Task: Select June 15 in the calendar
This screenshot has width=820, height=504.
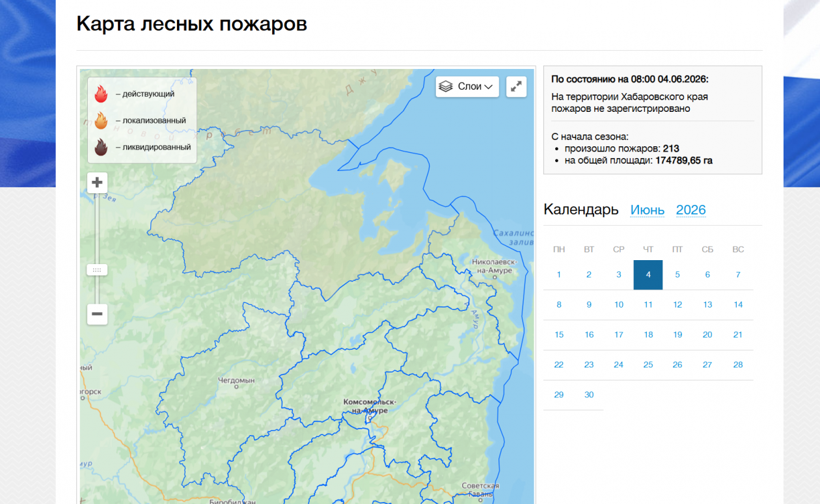Action: click(559, 335)
